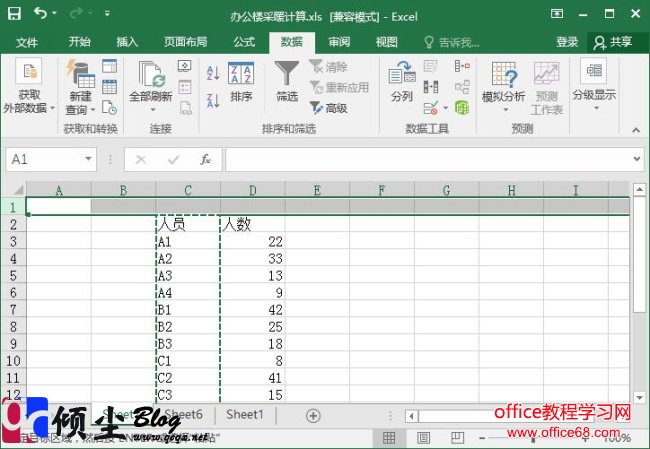
Task: Click the Recent Sources icon
Action: pos(109,108)
